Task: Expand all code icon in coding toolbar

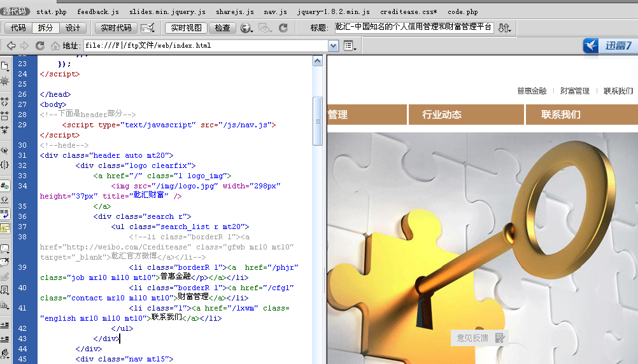Action: click(5, 130)
